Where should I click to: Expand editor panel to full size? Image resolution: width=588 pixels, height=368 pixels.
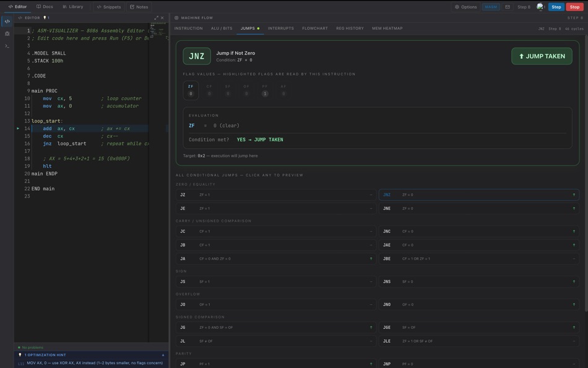156,17
